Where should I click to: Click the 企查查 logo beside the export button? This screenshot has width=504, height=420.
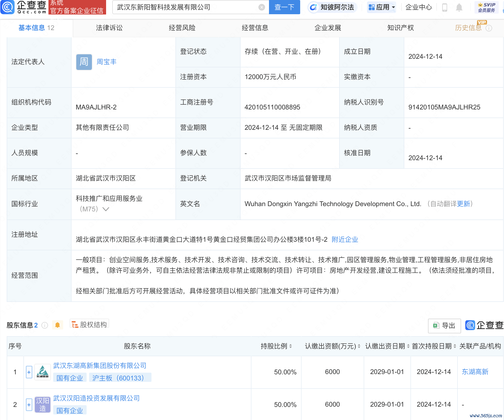tap(485, 325)
